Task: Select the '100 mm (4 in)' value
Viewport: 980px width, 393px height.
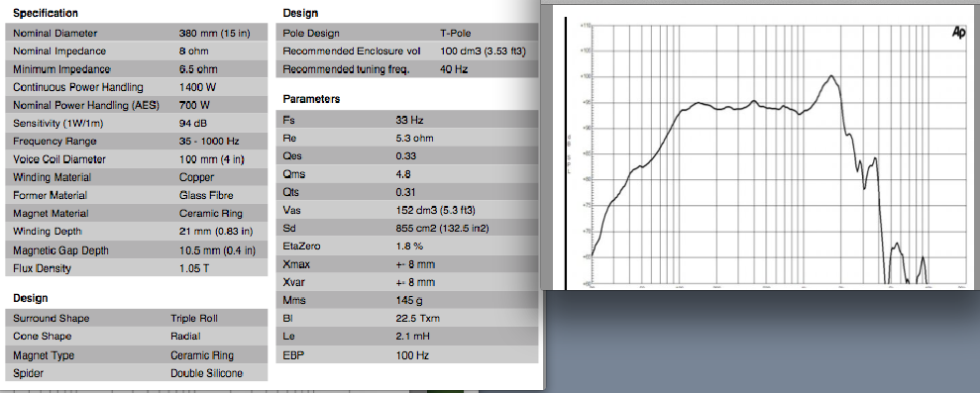Action: [211, 159]
